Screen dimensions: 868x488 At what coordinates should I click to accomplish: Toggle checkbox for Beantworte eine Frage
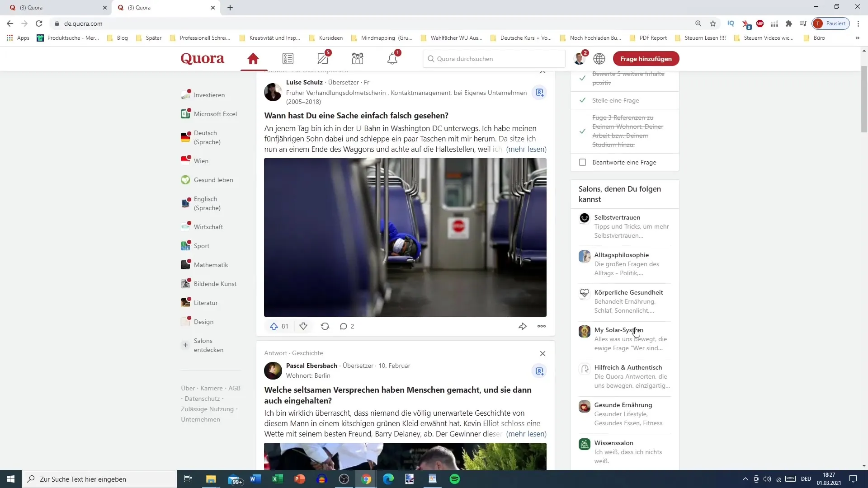point(582,162)
